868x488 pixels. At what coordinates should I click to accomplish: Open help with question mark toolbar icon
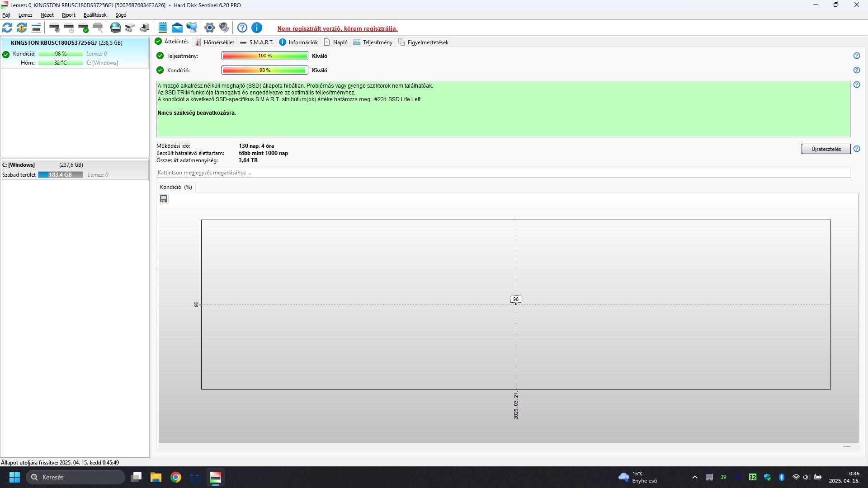click(x=242, y=28)
